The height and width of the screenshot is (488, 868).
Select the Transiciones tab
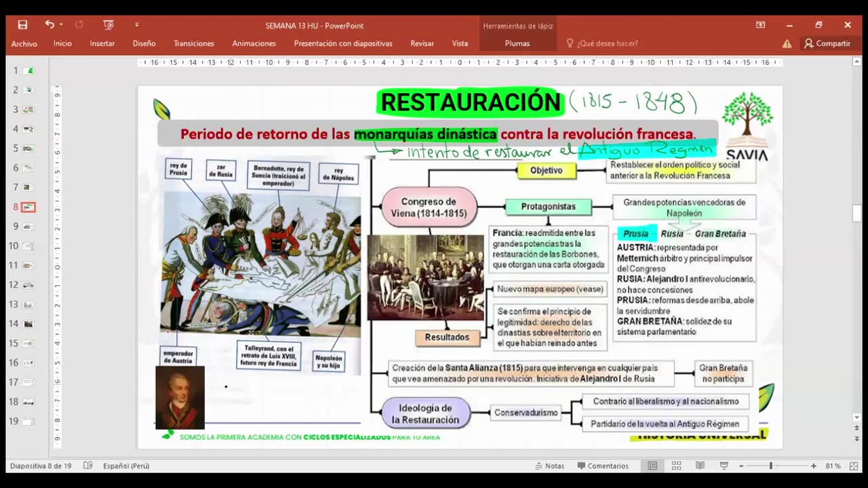pos(194,43)
